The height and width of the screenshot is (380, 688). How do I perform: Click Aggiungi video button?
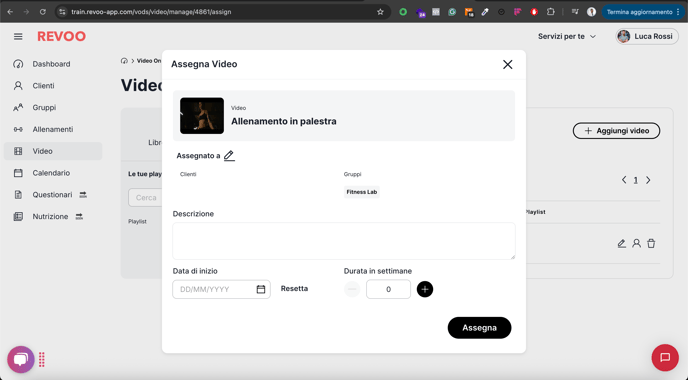[616, 131]
